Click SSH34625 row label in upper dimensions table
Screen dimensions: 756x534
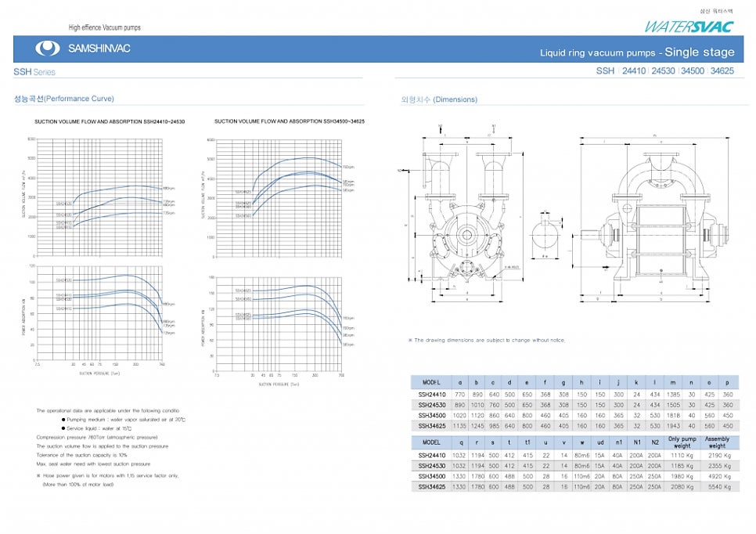(432, 426)
